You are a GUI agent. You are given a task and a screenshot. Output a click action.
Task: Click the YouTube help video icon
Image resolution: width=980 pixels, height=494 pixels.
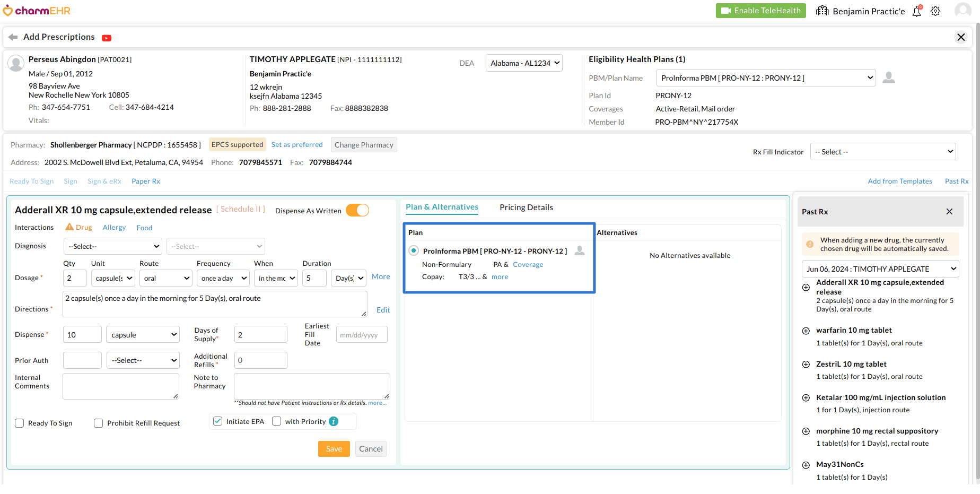point(107,38)
